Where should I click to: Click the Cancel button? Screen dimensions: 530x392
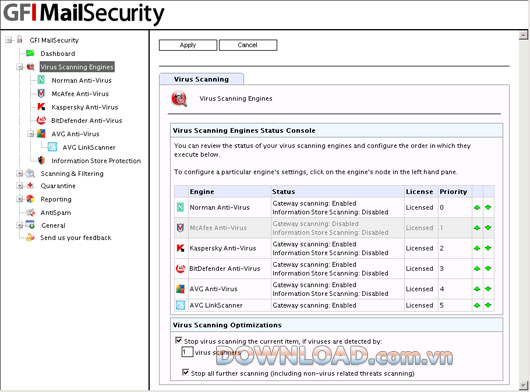tap(248, 45)
